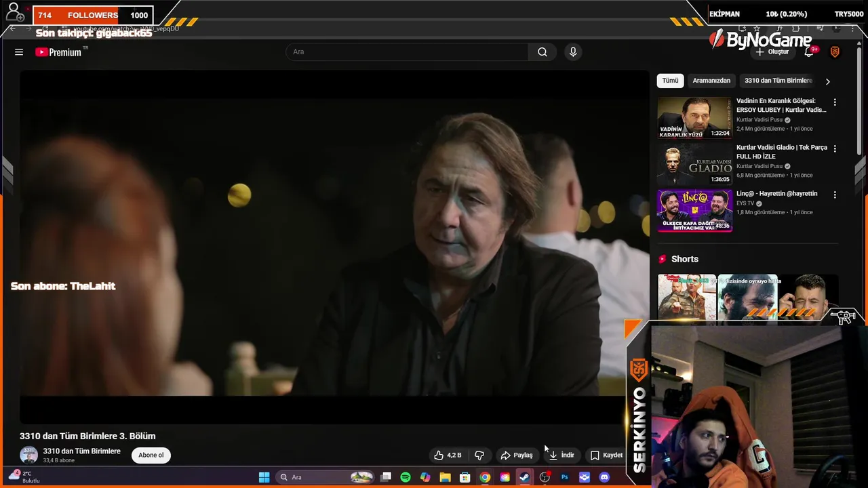Focus the Ara search field

pos(407,52)
